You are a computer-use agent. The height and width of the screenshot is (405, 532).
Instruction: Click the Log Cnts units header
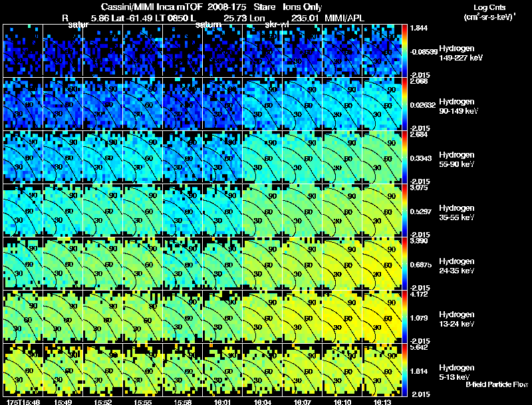[x=489, y=12]
